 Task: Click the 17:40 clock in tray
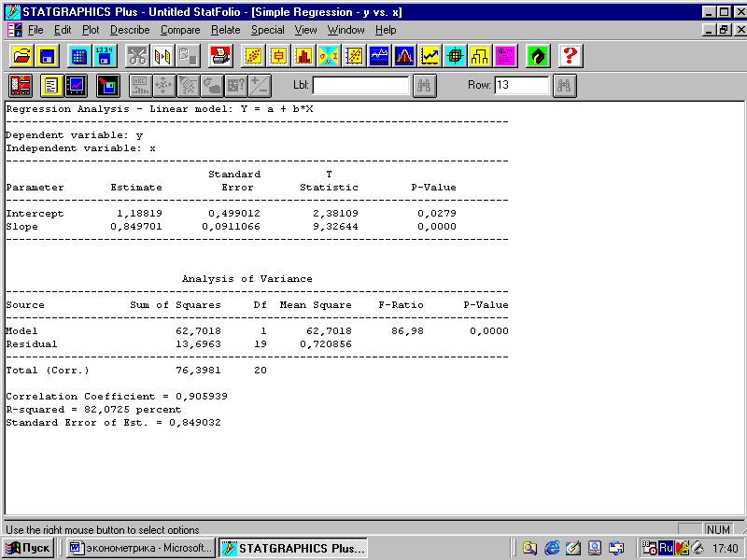[726, 549]
